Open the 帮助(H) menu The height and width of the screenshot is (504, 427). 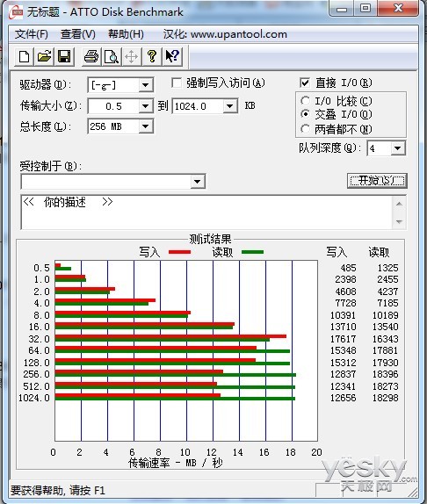point(126,34)
